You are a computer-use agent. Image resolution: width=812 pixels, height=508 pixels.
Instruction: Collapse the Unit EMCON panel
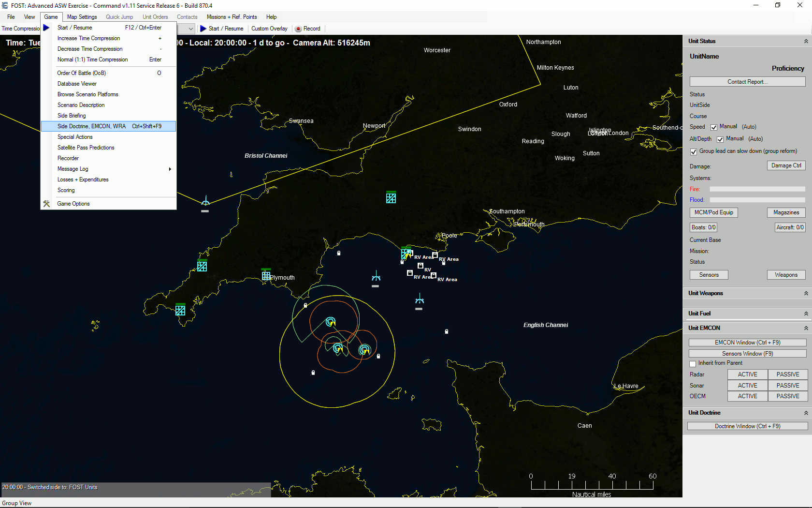point(806,329)
